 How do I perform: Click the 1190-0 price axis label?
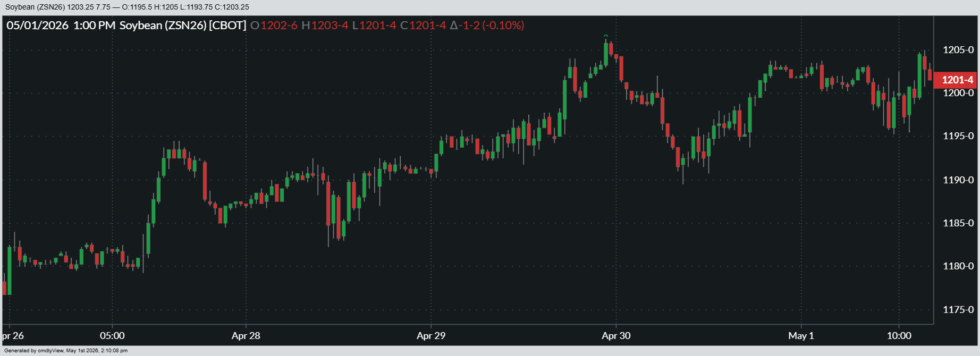[x=958, y=180]
